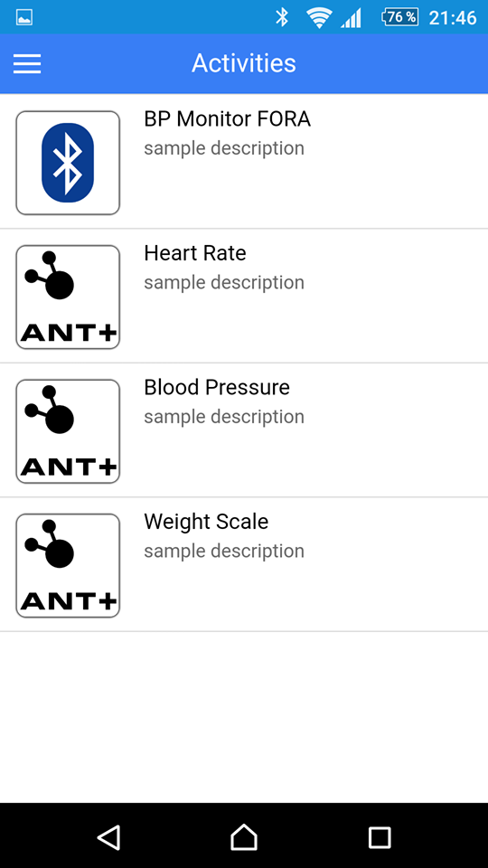This screenshot has height=868, width=488.
Task: Tap the ANT+ icon beside Heart Rate
Action: [x=68, y=297]
